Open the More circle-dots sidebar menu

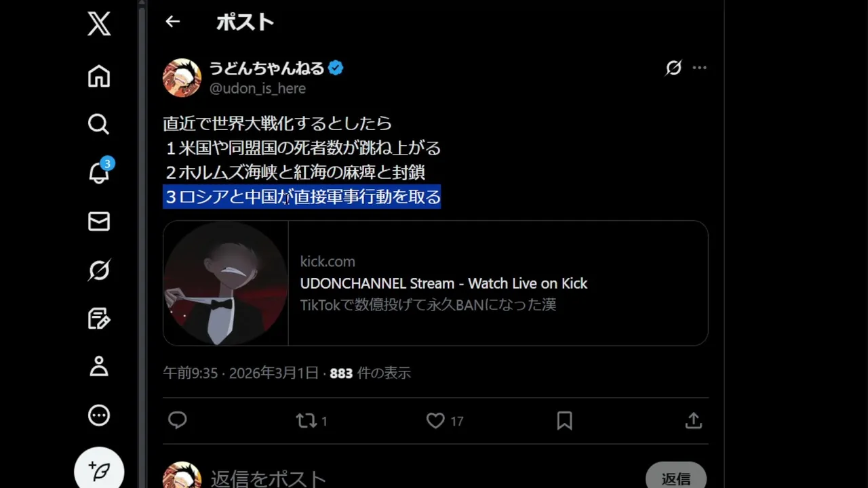99,415
